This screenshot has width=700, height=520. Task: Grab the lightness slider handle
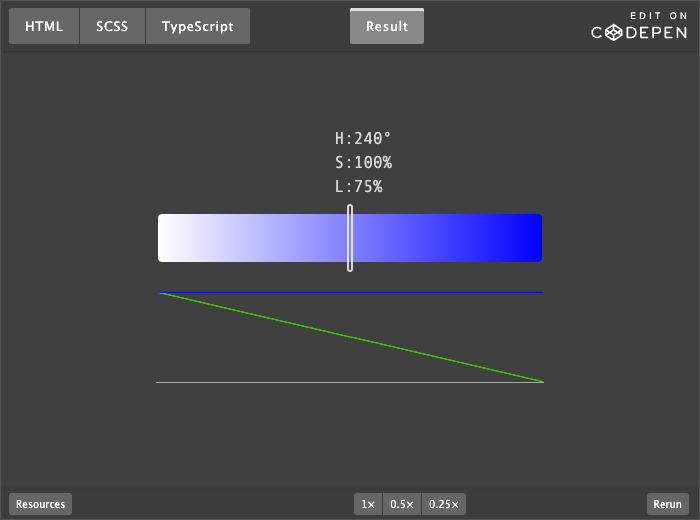point(350,238)
